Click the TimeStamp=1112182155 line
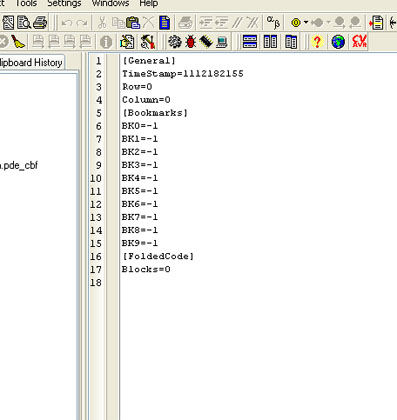Image resolution: width=397 pixels, height=420 pixels. click(183, 74)
